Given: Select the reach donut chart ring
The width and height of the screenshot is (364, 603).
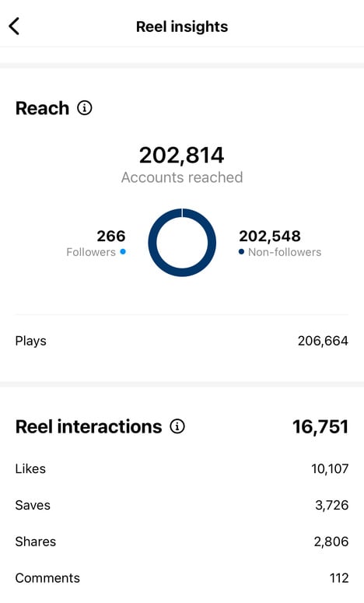Looking at the screenshot, I should [182, 243].
